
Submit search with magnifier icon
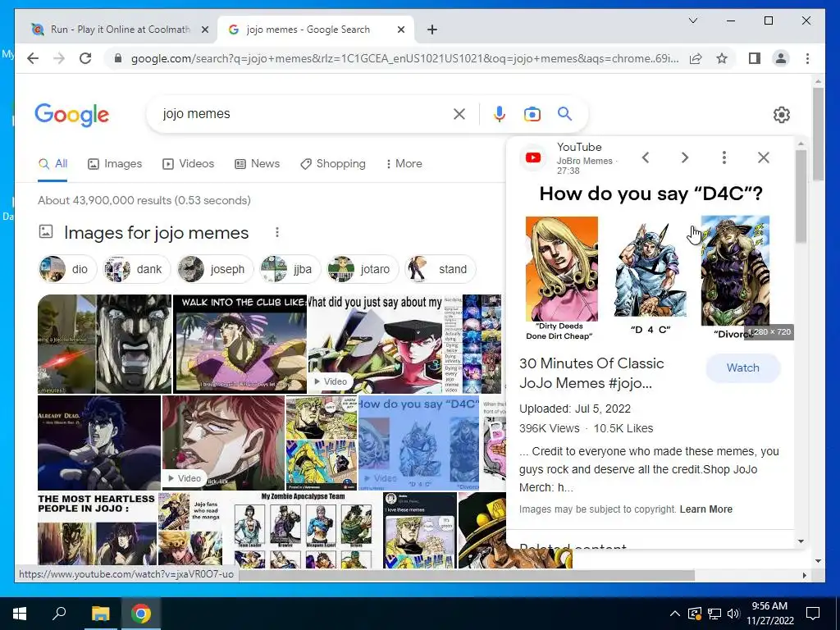click(564, 113)
